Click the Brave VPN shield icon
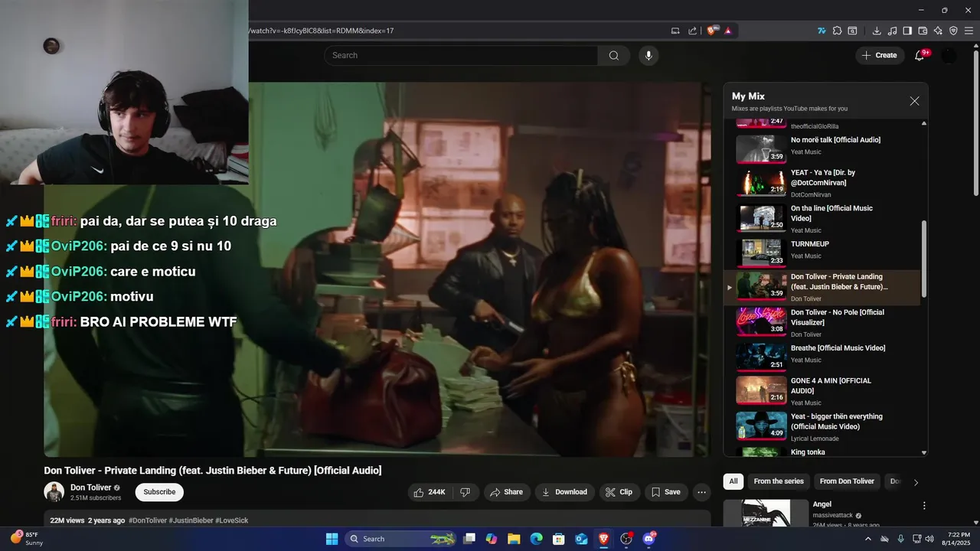The height and width of the screenshot is (551, 980). point(953,31)
